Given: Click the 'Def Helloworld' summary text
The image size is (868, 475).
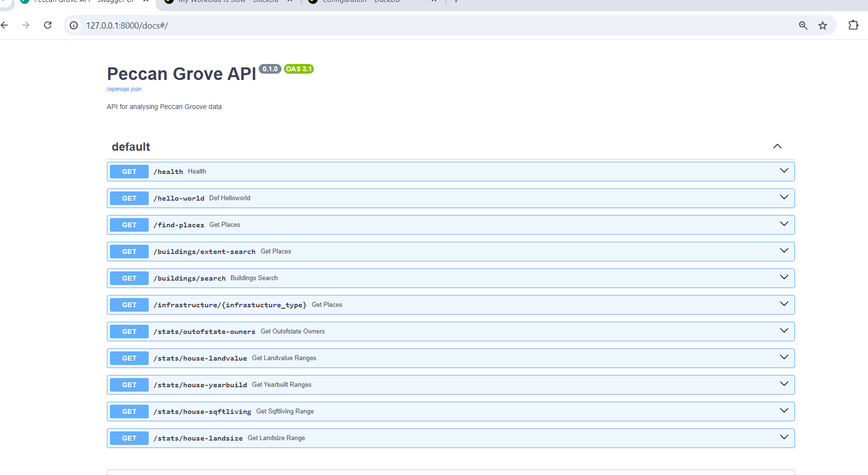Looking at the screenshot, I should (230, 198).
